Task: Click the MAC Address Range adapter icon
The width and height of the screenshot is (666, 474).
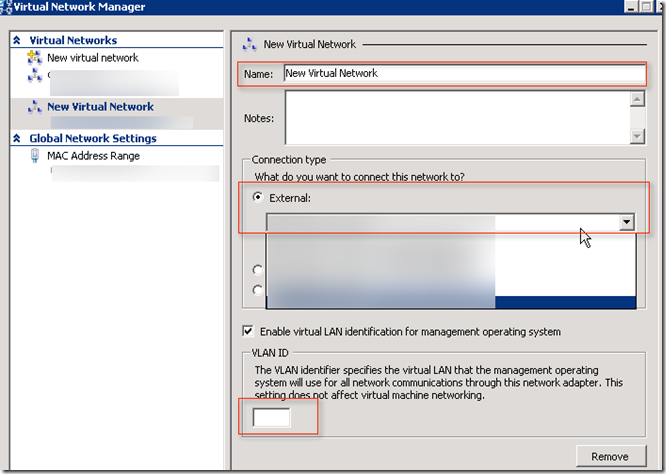Action: click(x=35, y=156)
